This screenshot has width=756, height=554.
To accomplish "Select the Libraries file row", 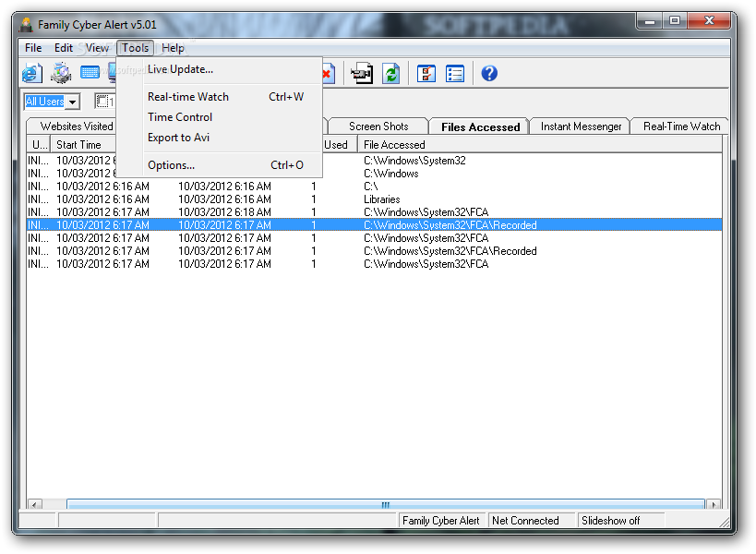I will (374, 199).
